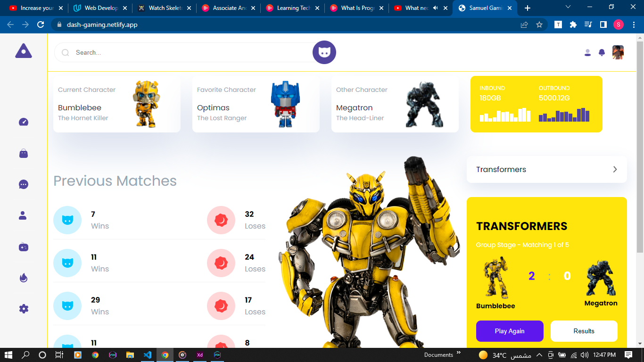
Task: Open the Megatron Other Character card
Action: coord(395,104)
